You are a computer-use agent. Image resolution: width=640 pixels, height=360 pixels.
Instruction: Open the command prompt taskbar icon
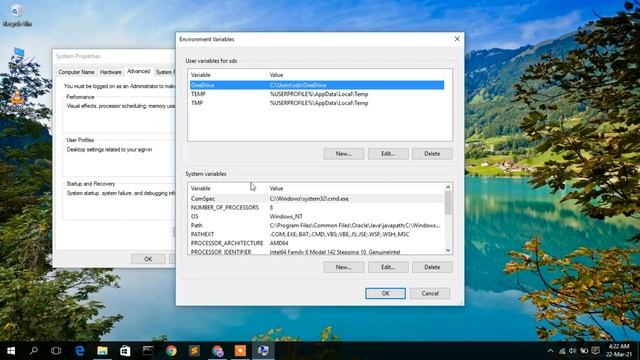(148, 351)
